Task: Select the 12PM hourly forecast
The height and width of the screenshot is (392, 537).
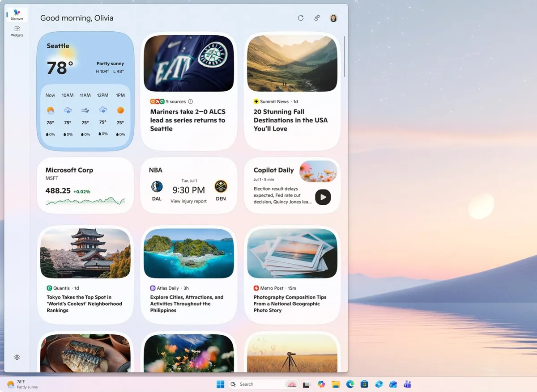Action: tap(102, 114)
